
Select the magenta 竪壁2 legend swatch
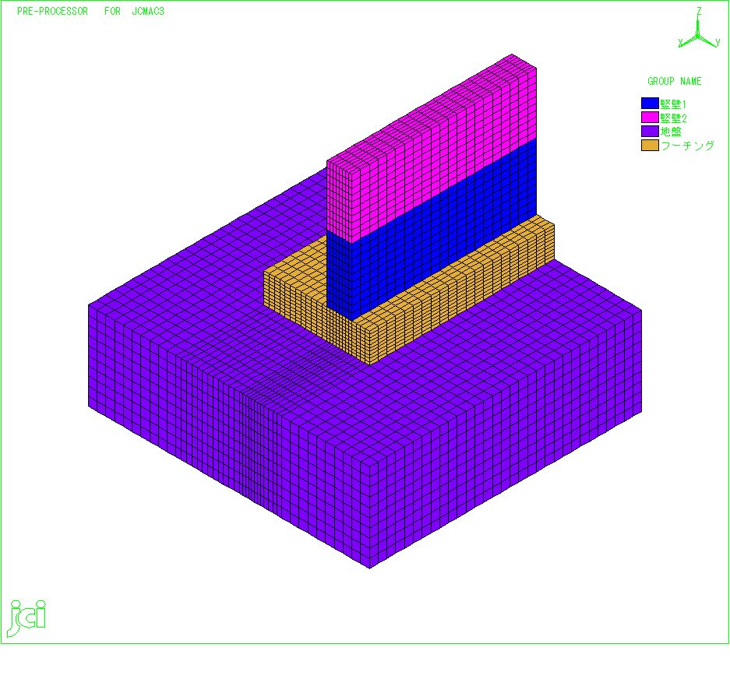[x=650, y=118]
